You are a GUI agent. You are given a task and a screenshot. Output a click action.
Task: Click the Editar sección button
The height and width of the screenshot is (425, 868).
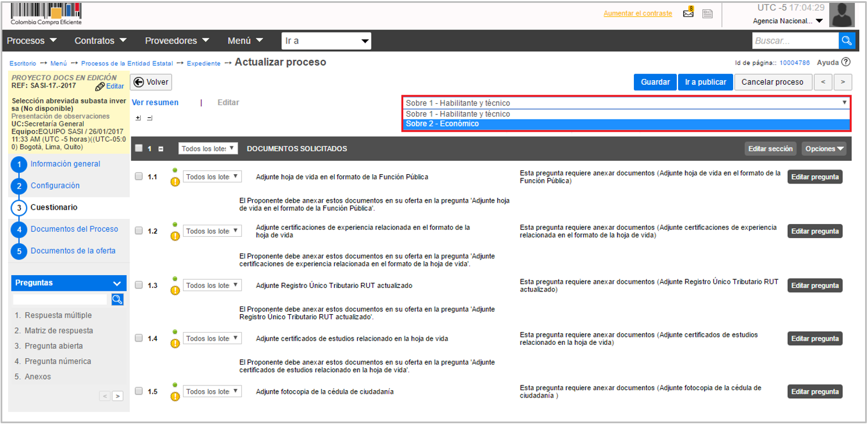click(x=770, y=149)
